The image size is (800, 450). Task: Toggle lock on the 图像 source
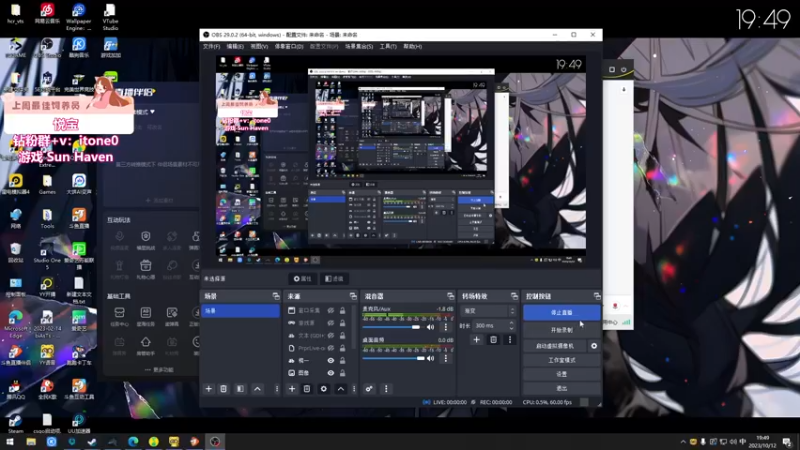[x=342, y=373]
